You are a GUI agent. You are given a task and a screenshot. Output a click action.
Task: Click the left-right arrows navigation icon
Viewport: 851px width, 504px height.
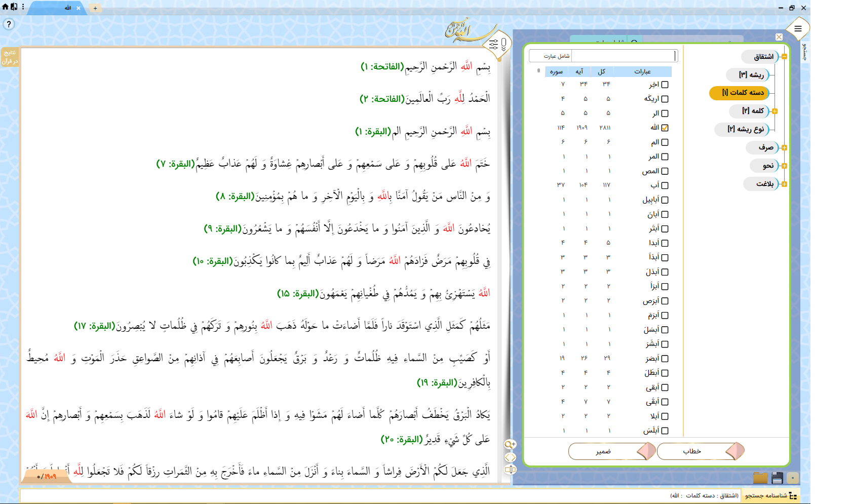click(510, 457)
